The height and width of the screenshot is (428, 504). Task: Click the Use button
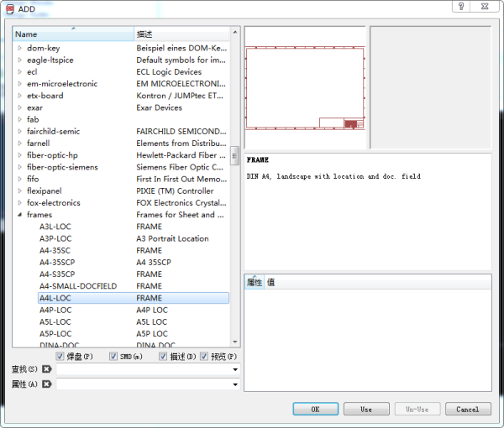[x=366, y=409]
